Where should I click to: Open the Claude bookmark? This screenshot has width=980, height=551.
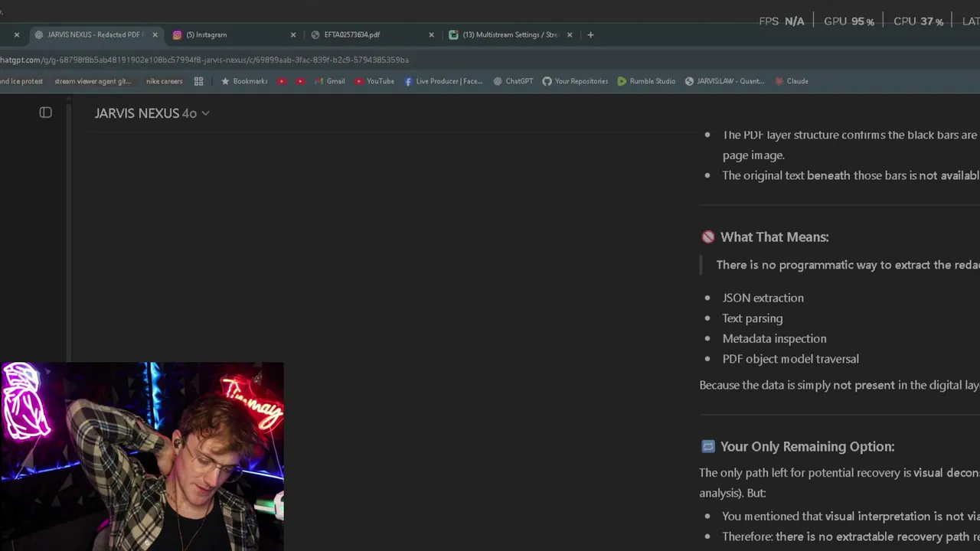pyautogui.click(x=792, y=81)
